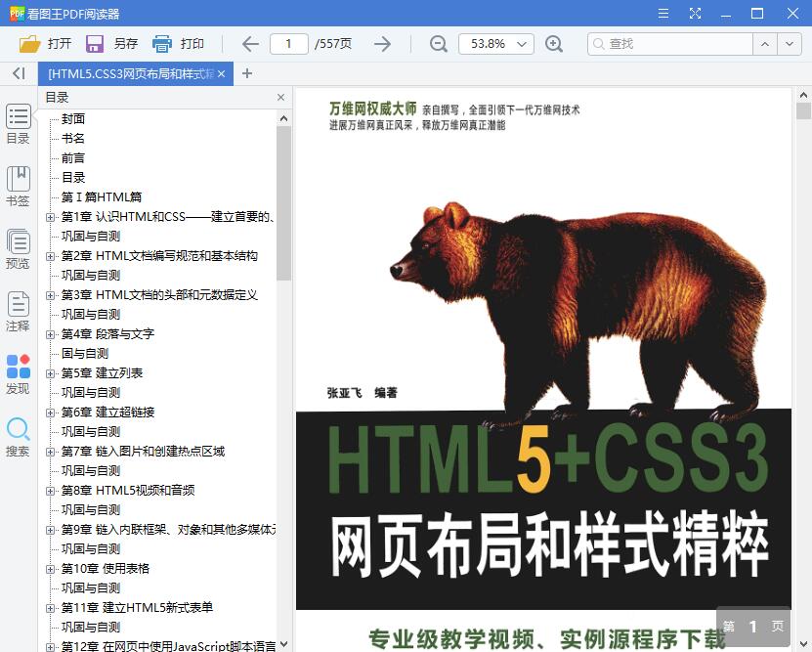The image size is (812, 652).
Task: Zoom in with the magnifier plus icon
Action: 555,43
